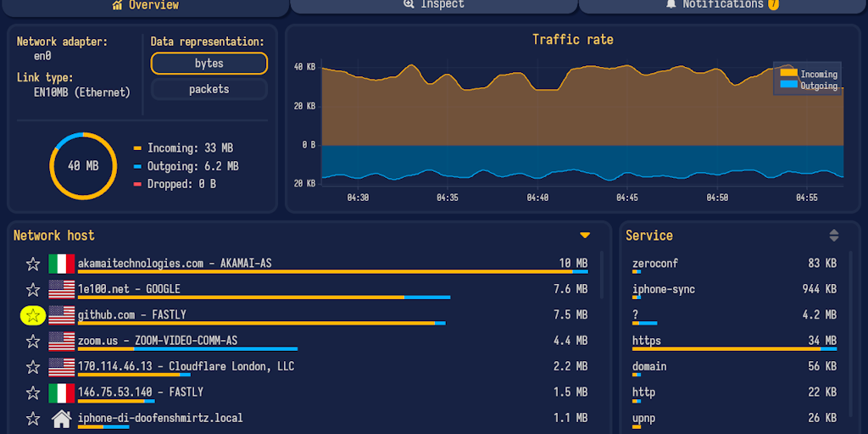Open the Notifications tab
868x434 pixels.
click(x=723, y=6)
